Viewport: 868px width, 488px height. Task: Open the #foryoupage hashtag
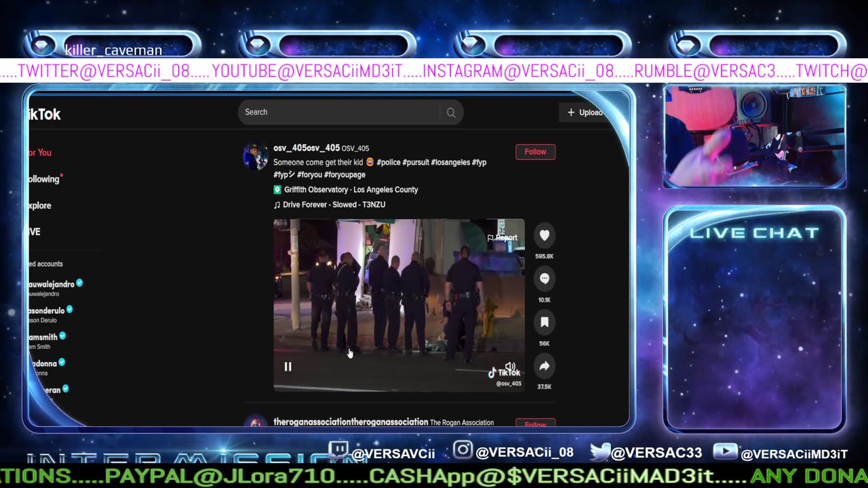[344, 175]
